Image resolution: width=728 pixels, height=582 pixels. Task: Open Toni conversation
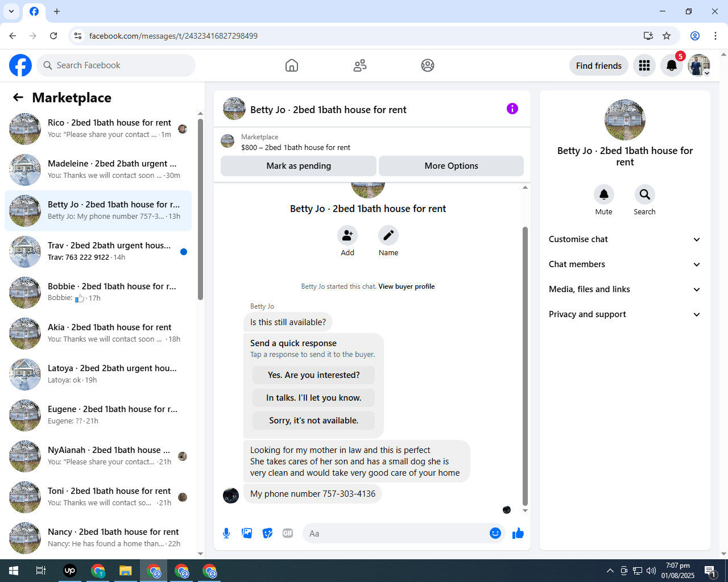98,497
